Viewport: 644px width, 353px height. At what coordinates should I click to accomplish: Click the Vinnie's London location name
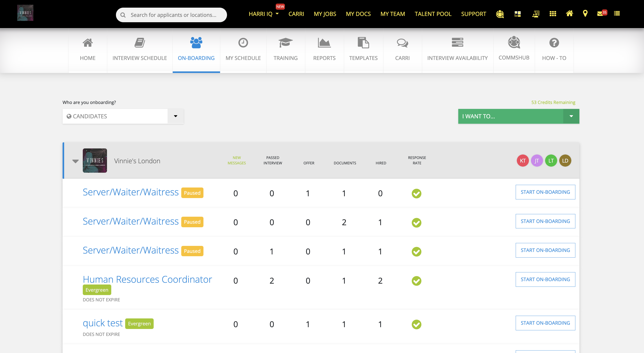137,161
